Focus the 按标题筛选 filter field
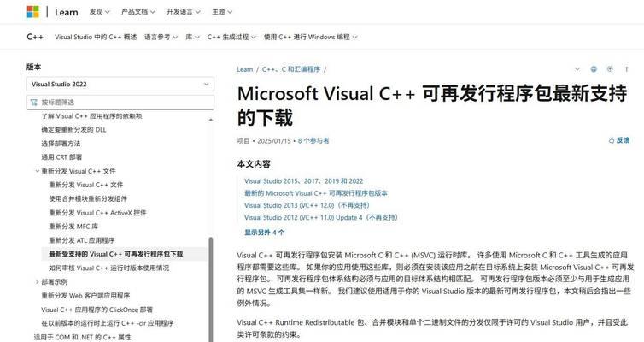This screenshot has height=342, width=644. pyautogui.click(x=120, y=103)
